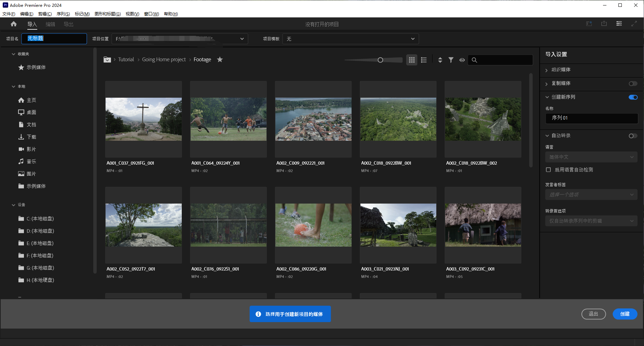Add Footage folder to favorites star
Viewport: 644px width, 346px height.
pos(220,59)
